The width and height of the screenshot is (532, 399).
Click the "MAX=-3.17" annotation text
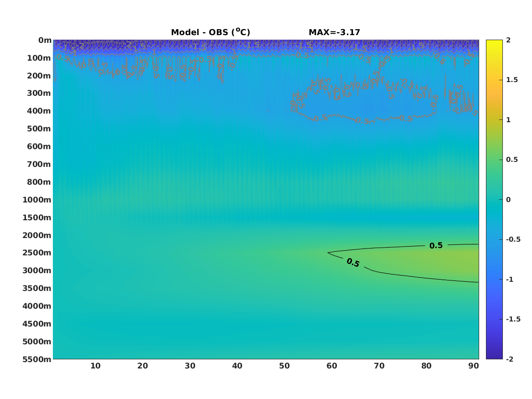(x=334, y=32)
